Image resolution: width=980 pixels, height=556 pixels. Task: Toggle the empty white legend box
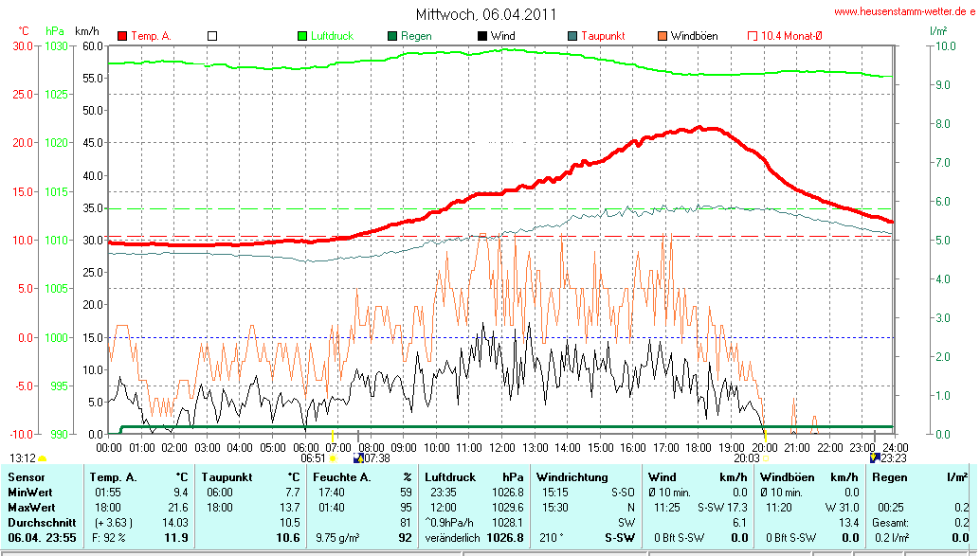coord(212,36)
